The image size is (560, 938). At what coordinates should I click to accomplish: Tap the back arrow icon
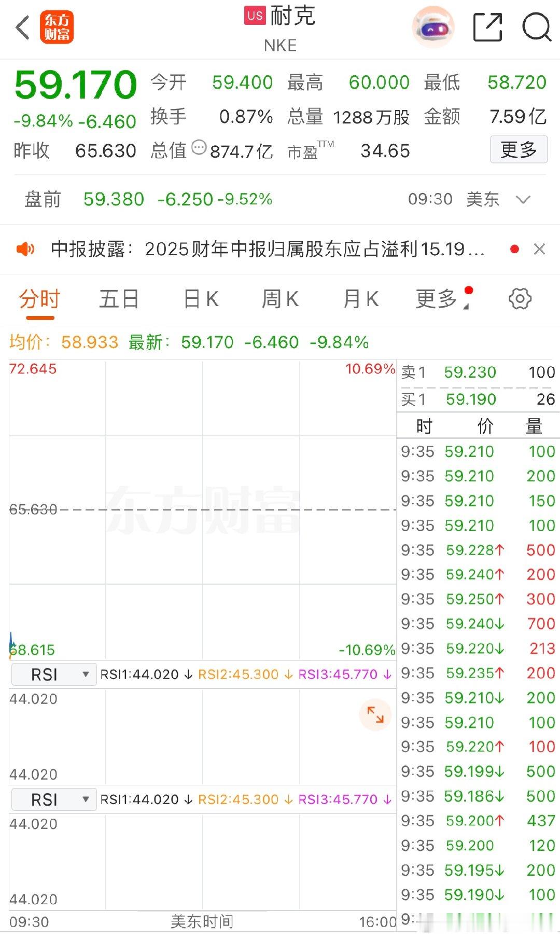(23, 27)
